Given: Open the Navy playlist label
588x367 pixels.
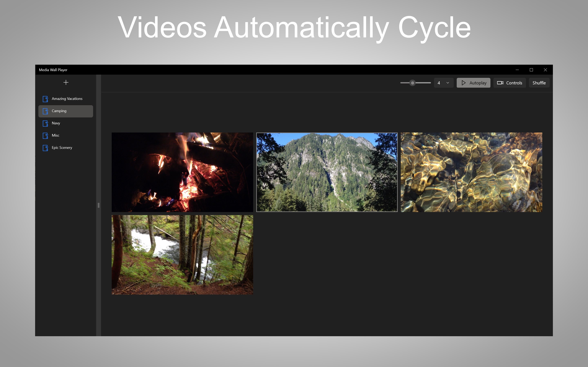Looking at the screenshot, I should [56, 123].
